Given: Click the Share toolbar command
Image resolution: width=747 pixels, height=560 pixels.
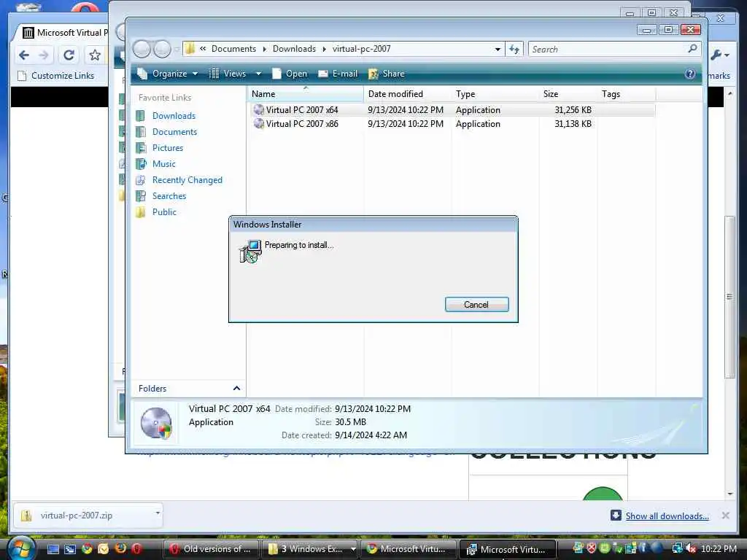Looking at the screenshot, I should (x=387, y=74).
